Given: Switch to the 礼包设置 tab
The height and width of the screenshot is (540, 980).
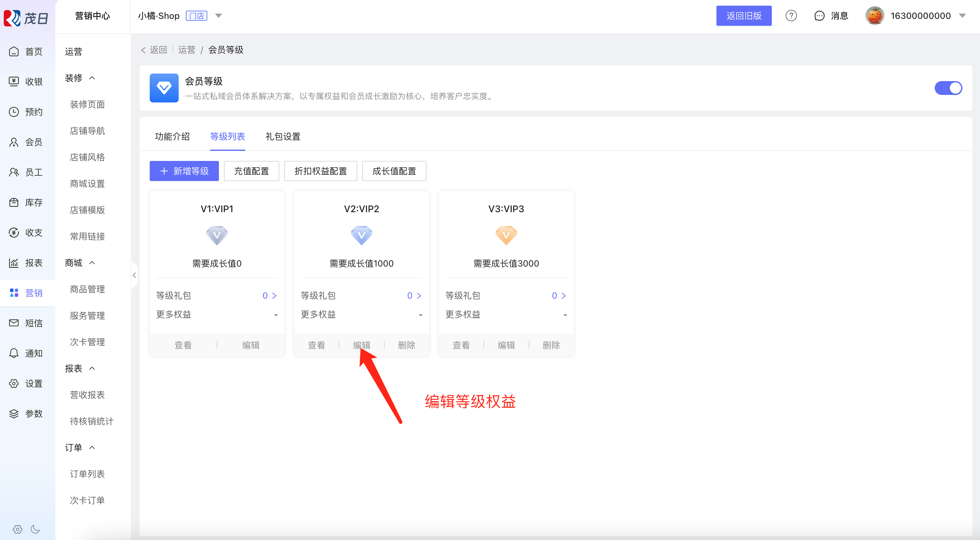Looking at the screenshot, I should point(283,136).
